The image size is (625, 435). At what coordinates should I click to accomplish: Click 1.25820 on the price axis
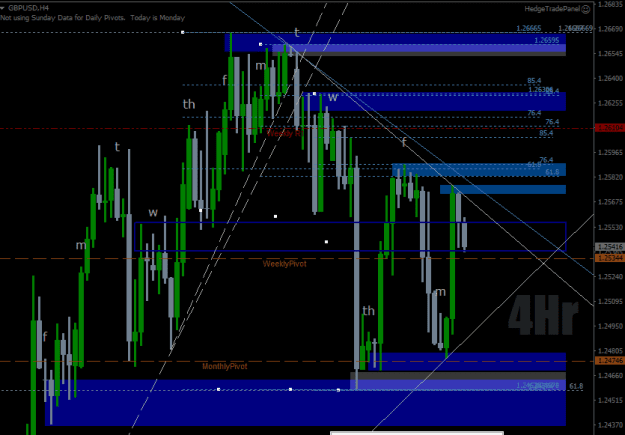610,177
